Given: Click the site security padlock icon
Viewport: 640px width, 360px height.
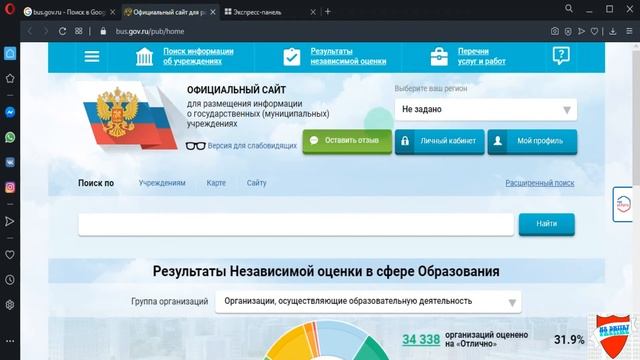Looking at the screenshot, I should click(x=103, y=31).
